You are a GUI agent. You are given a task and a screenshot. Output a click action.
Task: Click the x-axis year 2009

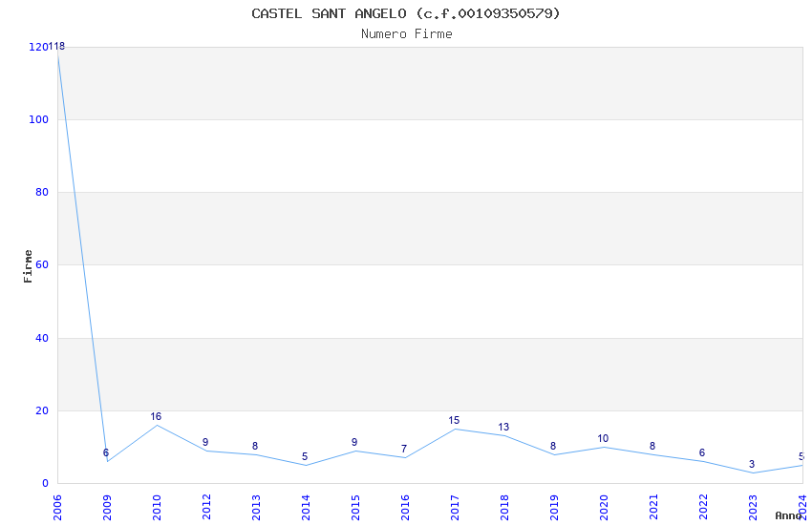pyautogui.click(x=107, y=507)
